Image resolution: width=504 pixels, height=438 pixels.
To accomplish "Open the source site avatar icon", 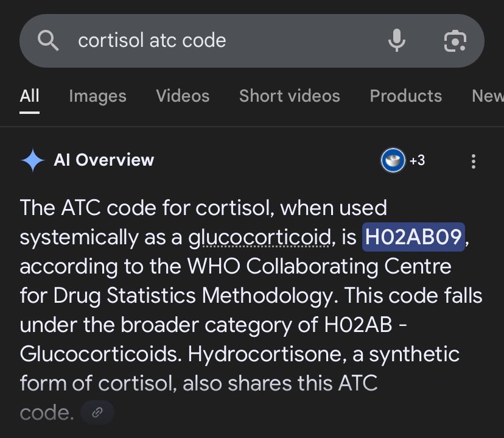I will (393, 161).
